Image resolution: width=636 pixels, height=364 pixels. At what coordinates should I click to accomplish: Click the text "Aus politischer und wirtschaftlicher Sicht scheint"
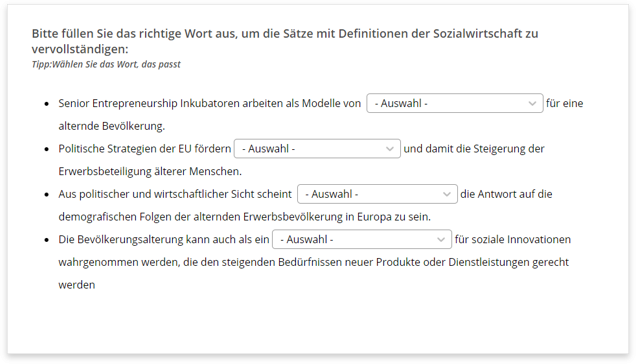point(175,194)
